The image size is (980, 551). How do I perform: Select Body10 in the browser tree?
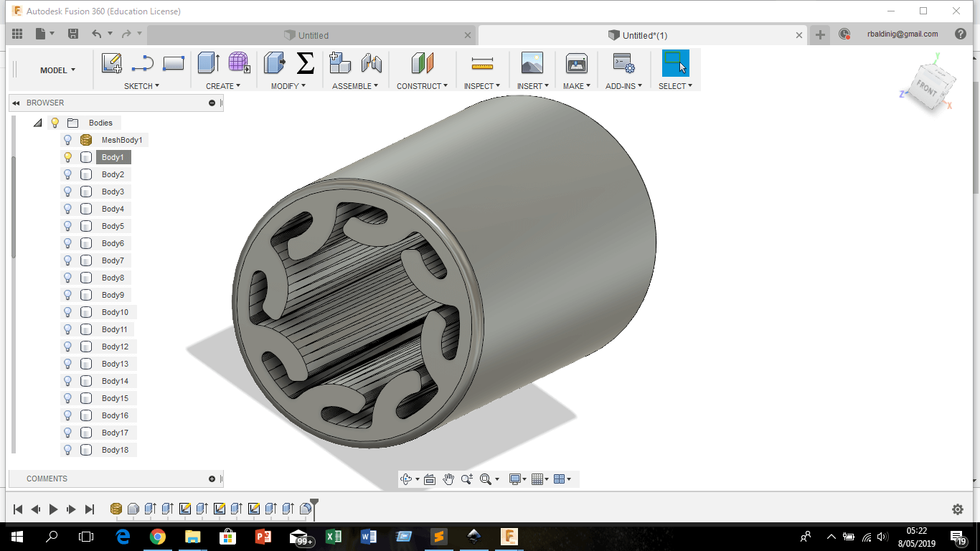(x=115, y=312)
